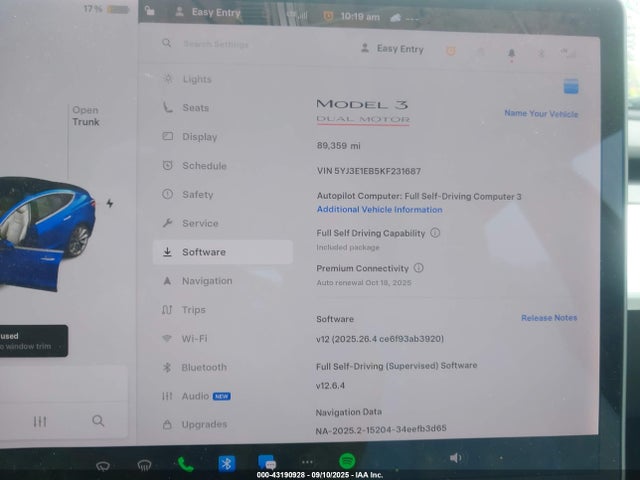The image size is (640, 480).
Task: Click Name Your Vehicle link
Action: pyautogui.click(x=541, y=114)
